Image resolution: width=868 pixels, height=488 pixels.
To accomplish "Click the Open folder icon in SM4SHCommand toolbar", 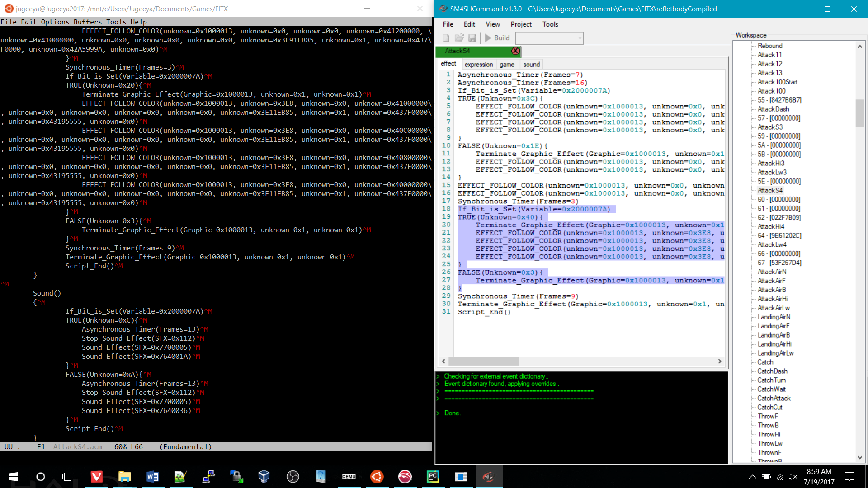I will (x=459, y=38).
